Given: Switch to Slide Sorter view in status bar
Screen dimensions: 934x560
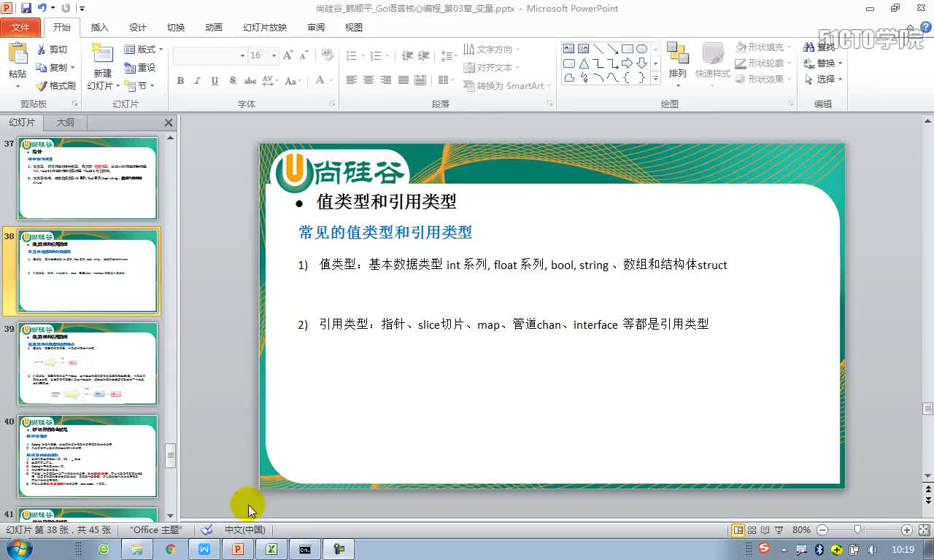Looking at the screenshot, I should pyautogui.click(x=752, y=530).
